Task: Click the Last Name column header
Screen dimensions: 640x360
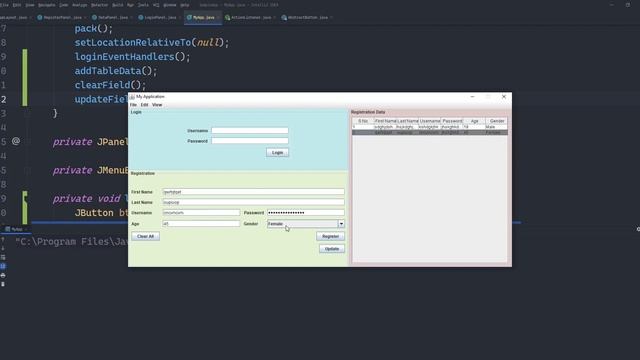Action: click(408, 121)
